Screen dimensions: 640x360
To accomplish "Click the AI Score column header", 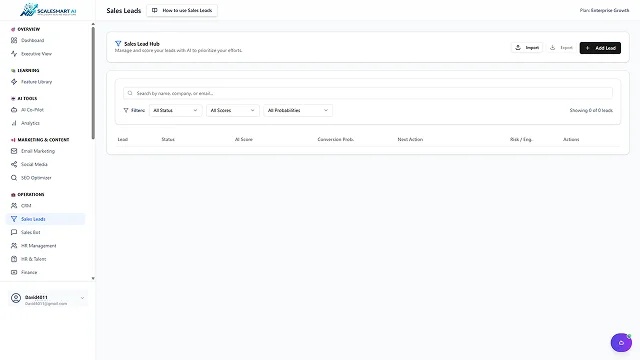I will click(x=244, y=140).
